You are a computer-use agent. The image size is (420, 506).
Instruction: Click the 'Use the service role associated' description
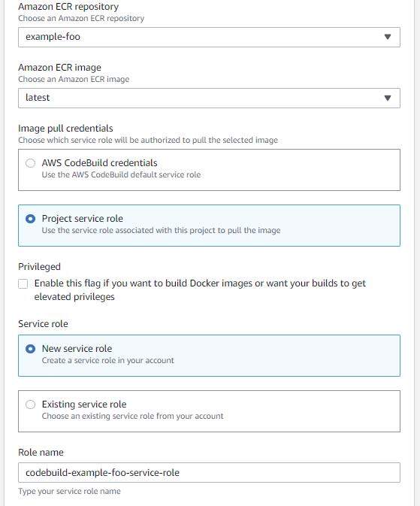[x=161, y=230]
